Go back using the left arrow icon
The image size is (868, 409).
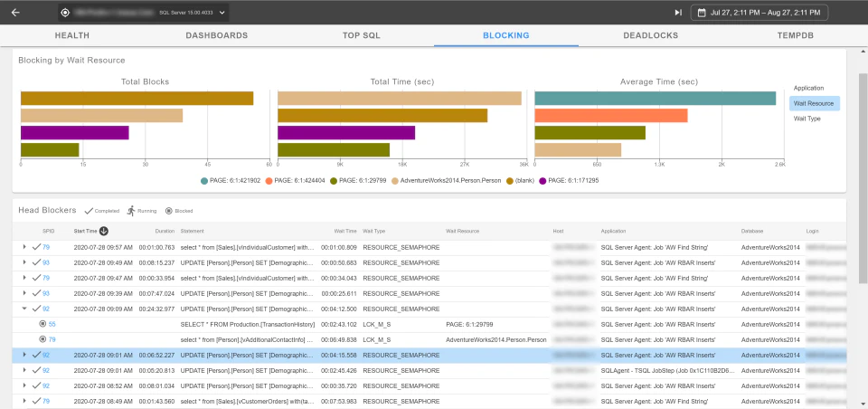pyautogui.click(x=15, y=12)
